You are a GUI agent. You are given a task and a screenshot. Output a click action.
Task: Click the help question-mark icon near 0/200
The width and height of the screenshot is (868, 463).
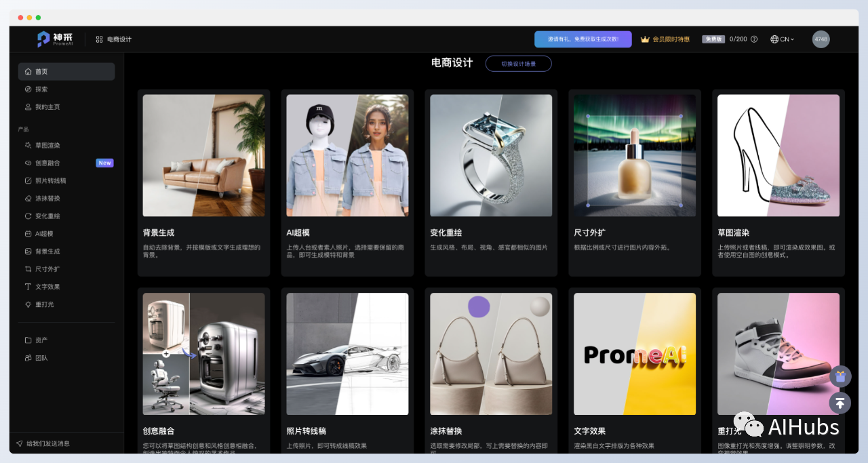pos(754,39)
